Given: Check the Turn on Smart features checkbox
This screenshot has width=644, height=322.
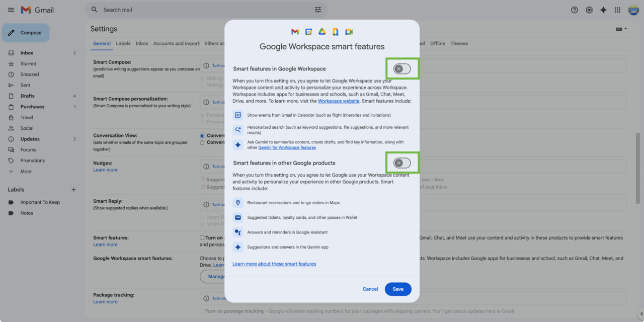Looking at the screenshot, I should pos(202,237).
